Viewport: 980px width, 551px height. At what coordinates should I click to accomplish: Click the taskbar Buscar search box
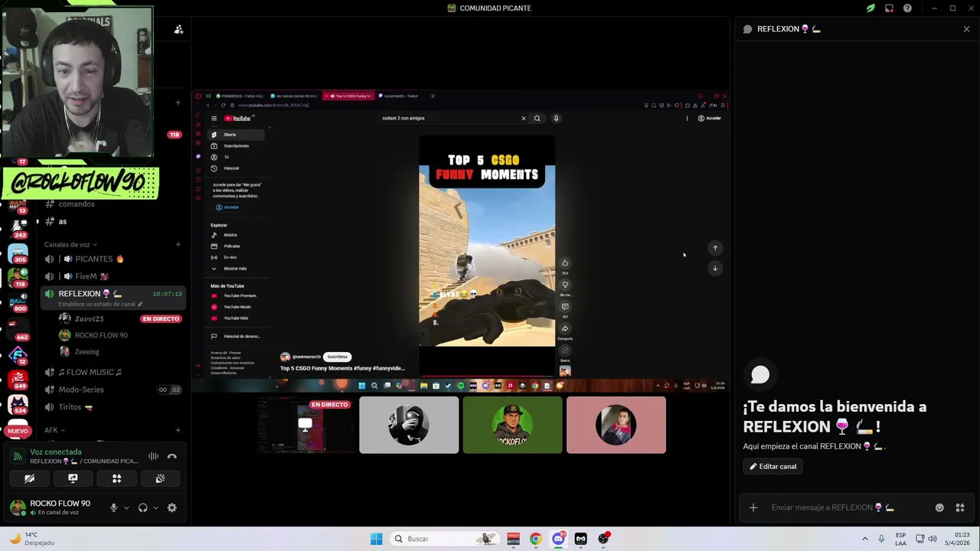[x=446, y=539]
